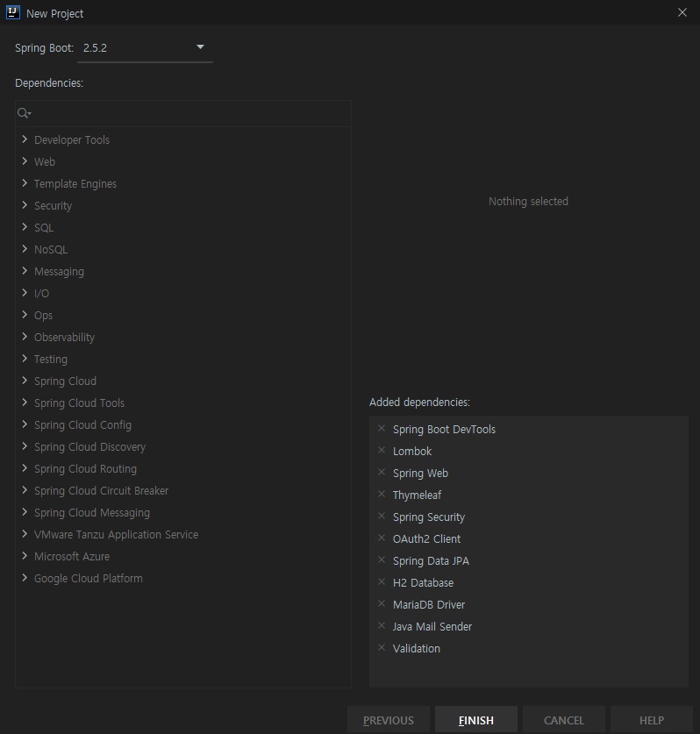Screen dimensions: 700x734
Task: Remove Spring Boot DevTools dependency with X icon
Action: (382, 428)
